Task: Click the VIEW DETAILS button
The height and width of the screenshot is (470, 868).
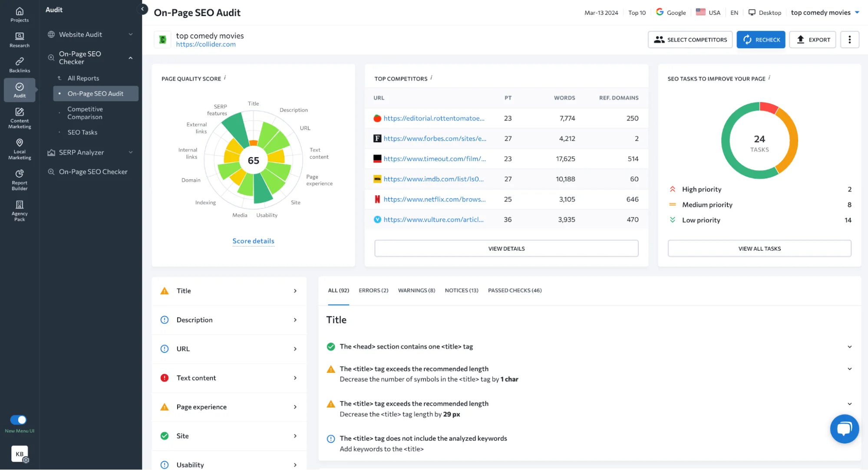Action: point(506,249)
